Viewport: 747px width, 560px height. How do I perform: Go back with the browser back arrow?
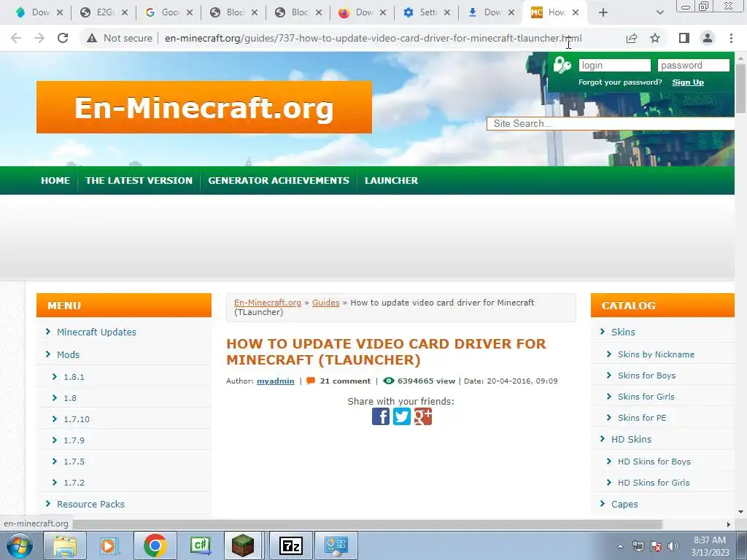pos(16,38)
